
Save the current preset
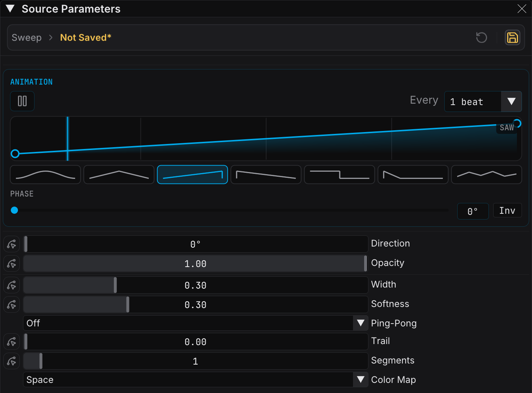click(513, 37)
